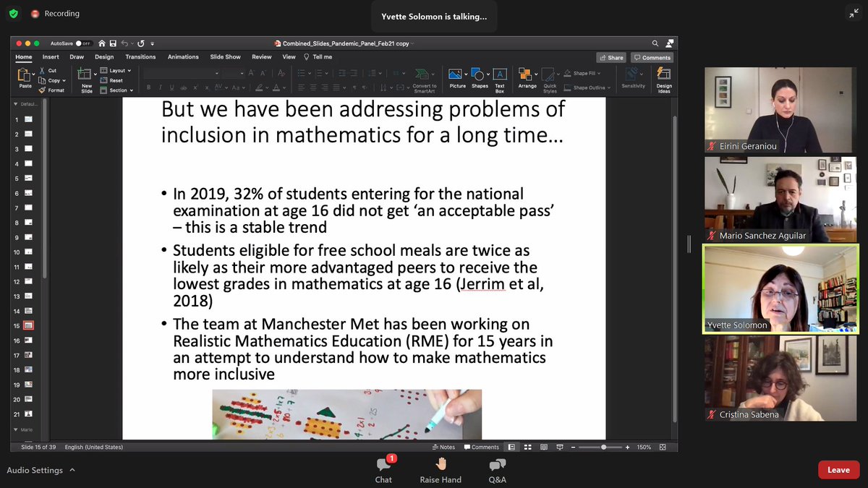
Task: Open the font name combo box
Action: point(182,73)
